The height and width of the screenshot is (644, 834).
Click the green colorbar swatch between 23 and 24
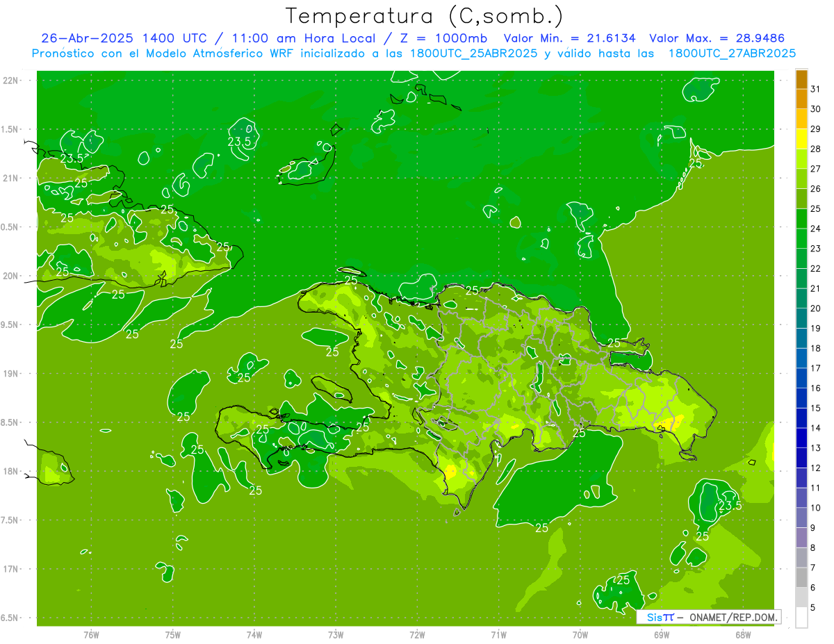coord(801,238)
